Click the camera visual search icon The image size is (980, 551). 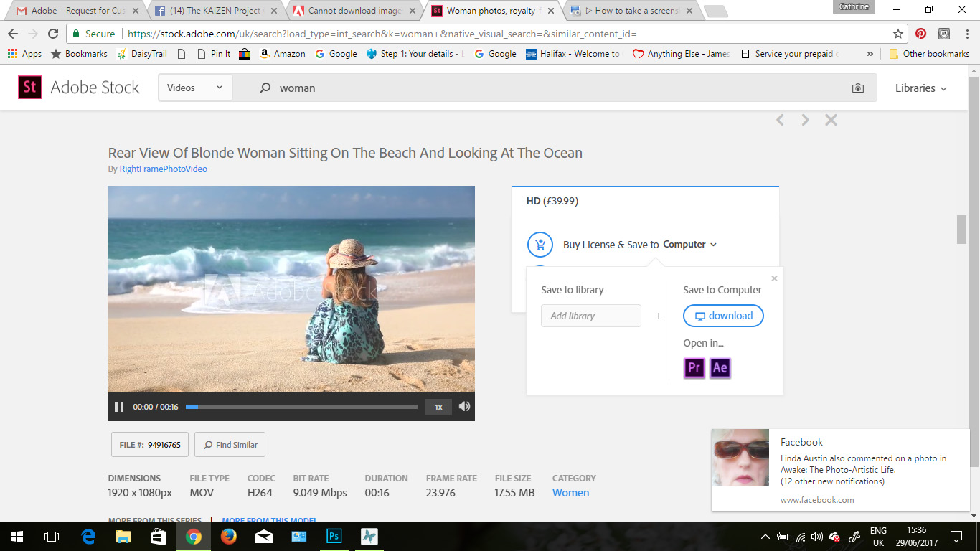tap(858, 88)
